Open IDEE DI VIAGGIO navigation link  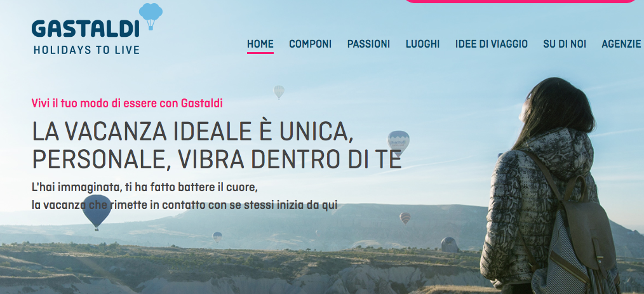coord(491,44)
